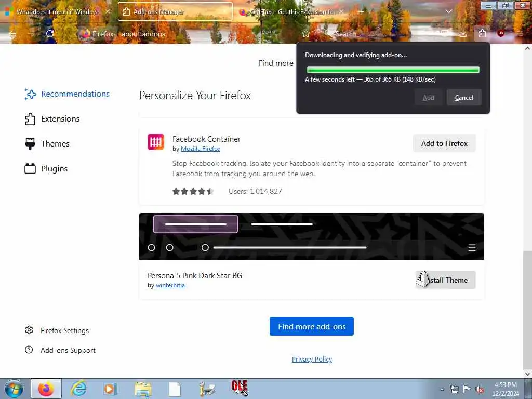Click the Facebook Container title
The width and height of the screenshot is (532, 399).
[x=206, y=139]
